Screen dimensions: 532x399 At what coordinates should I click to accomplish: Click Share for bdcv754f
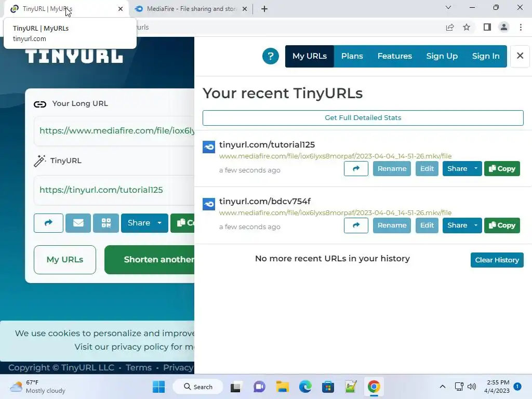[457, 225]
